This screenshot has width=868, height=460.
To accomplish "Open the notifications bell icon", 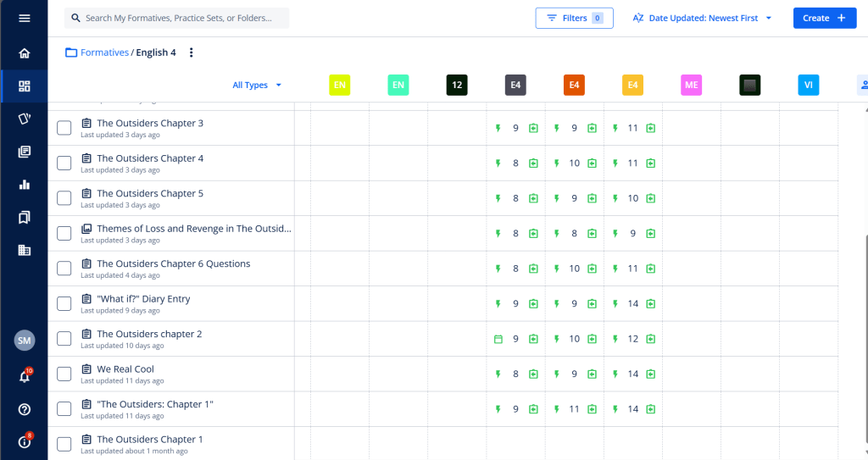I will coord(24,377).
